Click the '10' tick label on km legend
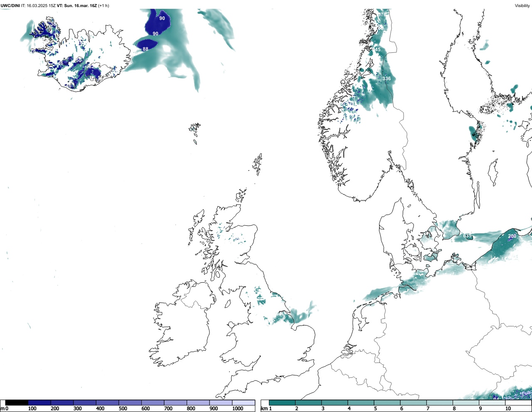This screenshot has width=532, height=412. tap(508, 409)
